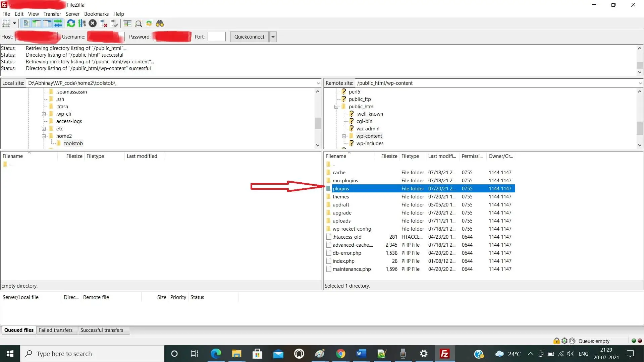The height and width of the screenshot is (362, 644).
Task: Open the directory listing filters dialog
Action: (x=127, y=23)
